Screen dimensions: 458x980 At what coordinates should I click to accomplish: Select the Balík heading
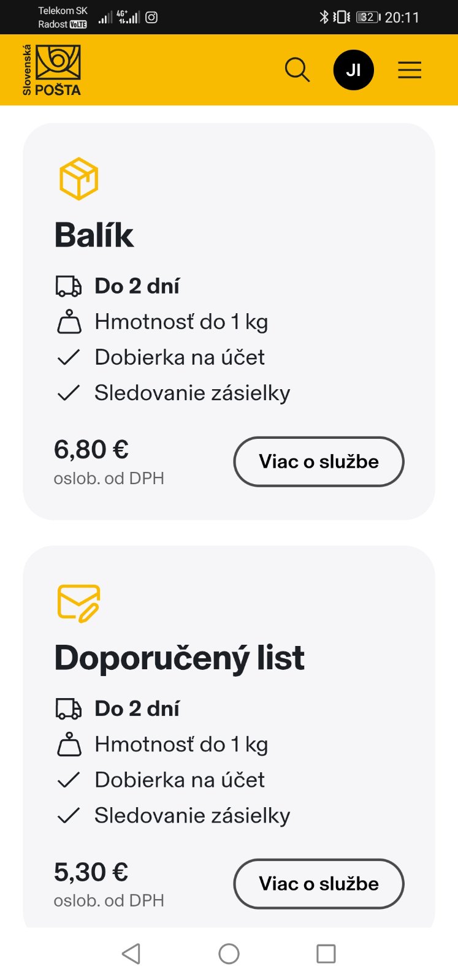(94, 235)
